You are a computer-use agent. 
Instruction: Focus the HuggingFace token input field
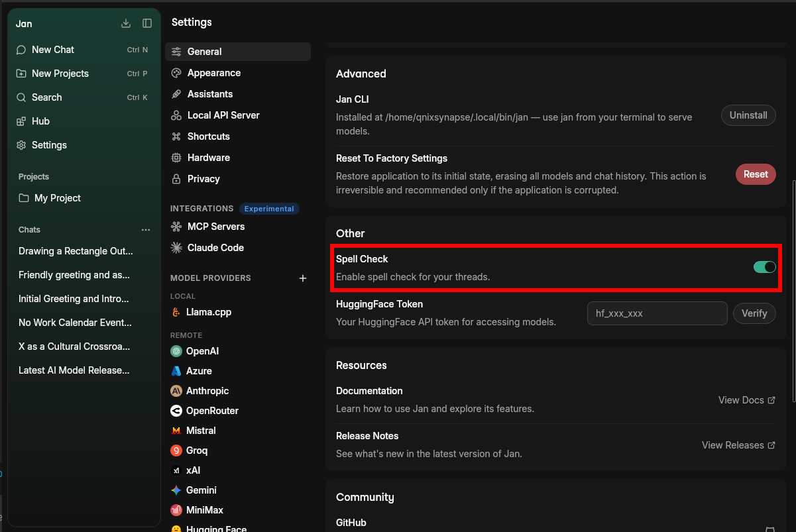pyautogui.click(x=657, y=313)
